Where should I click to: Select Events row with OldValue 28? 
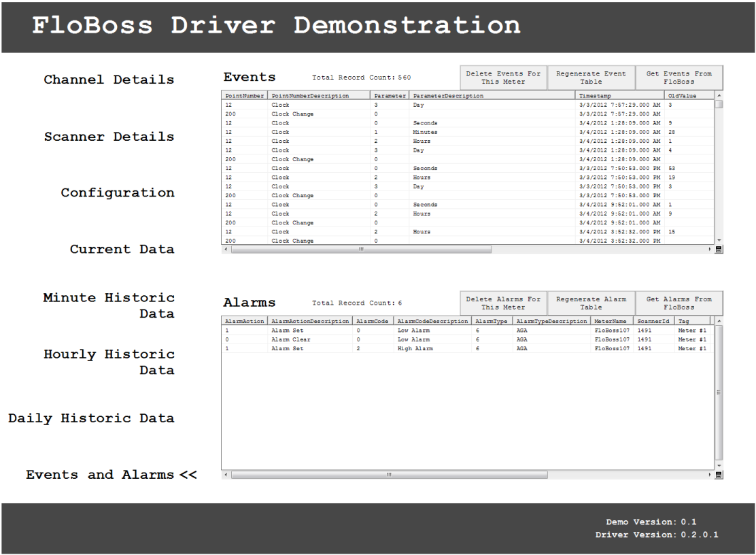pyautogui.click(x=468, y=132)
